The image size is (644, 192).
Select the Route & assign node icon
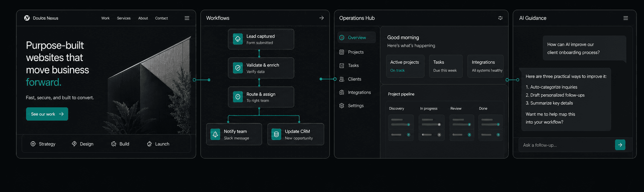pos(238,97)
